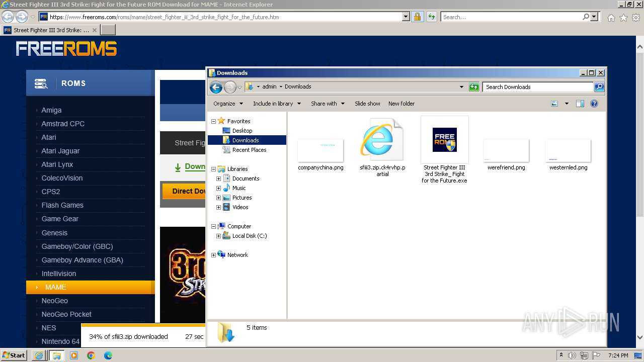Viewport: 644px width, 362px height.
Task: Open the MAME ROMs category
Action: 91,287
